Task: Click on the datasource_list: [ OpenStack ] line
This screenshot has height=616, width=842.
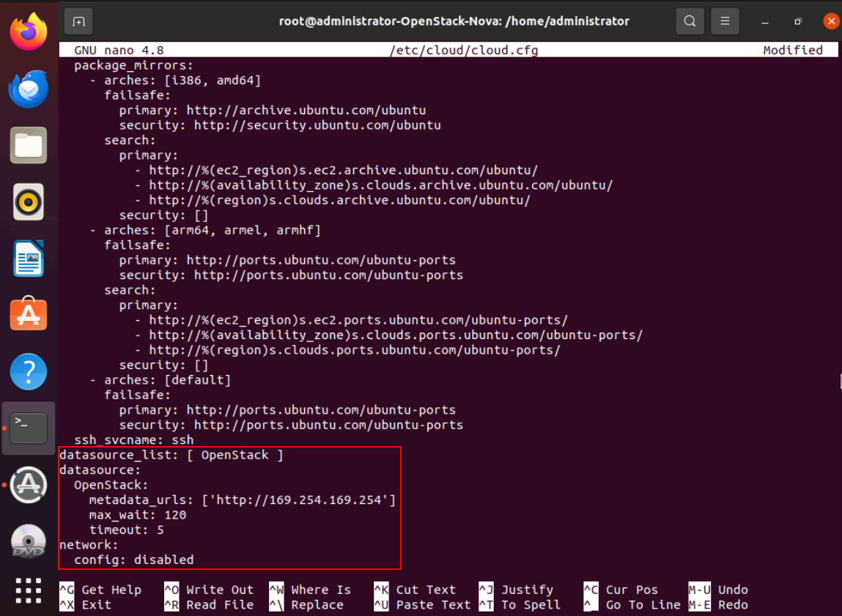Action: [x=171, y=456]
